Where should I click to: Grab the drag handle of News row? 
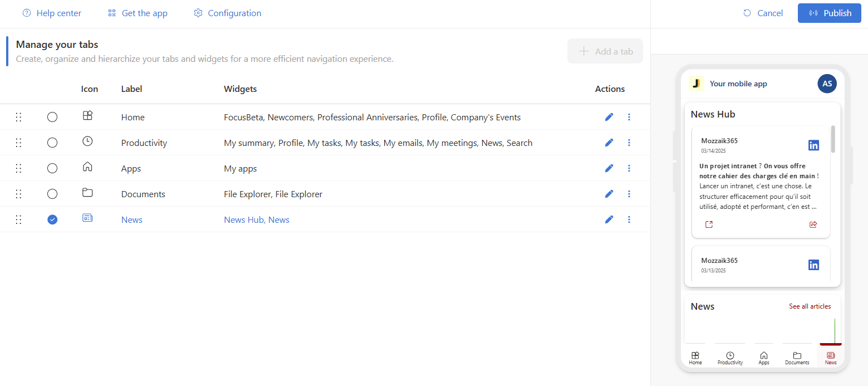tap(18, 219)
